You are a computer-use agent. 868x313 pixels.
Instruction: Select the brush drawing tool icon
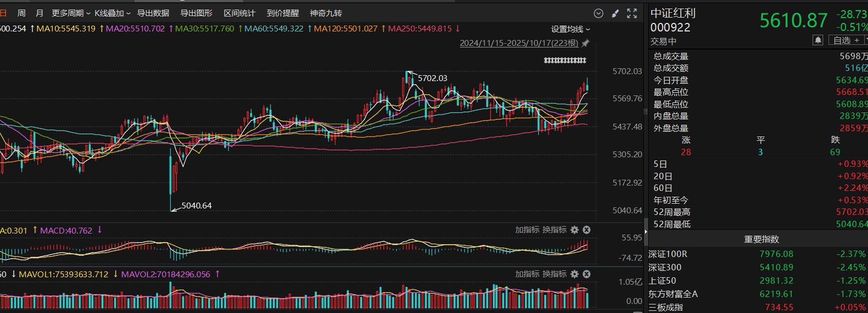click(x=615, y=13)
